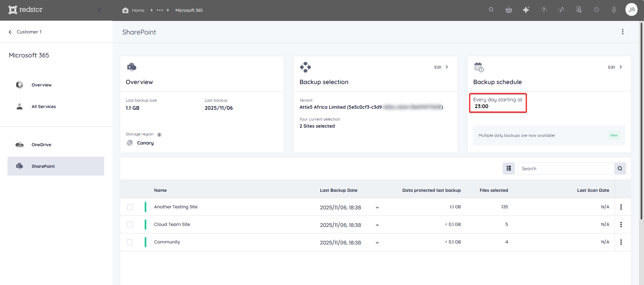Collapse the sidebar with the double chevron

[100, 10]
